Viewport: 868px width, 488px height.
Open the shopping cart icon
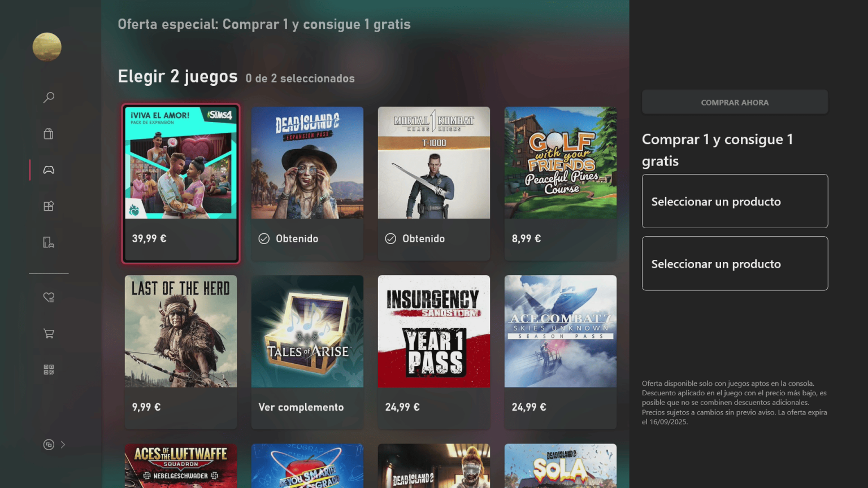point(49,333)
